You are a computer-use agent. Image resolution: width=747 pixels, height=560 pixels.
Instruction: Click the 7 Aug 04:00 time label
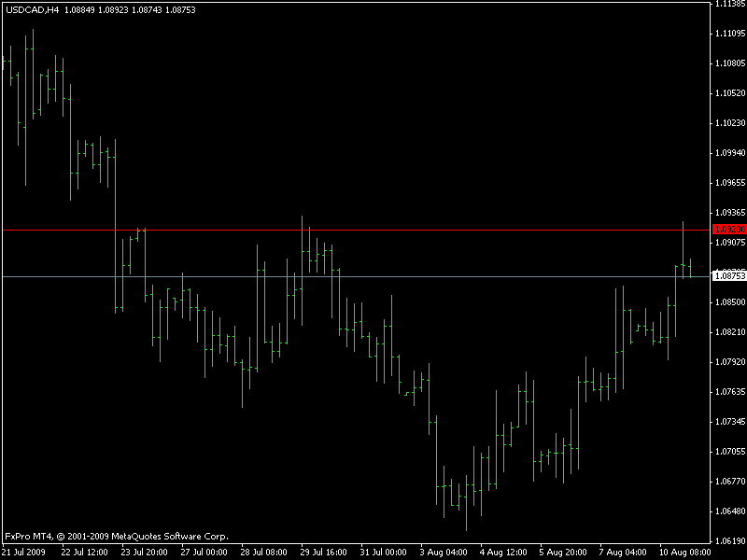tap(623, 553)
